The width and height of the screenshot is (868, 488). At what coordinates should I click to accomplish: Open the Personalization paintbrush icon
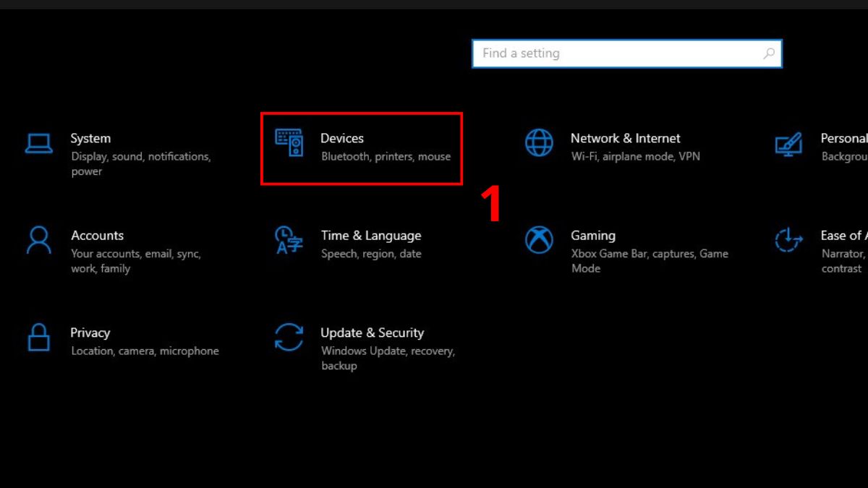point(788,143)
